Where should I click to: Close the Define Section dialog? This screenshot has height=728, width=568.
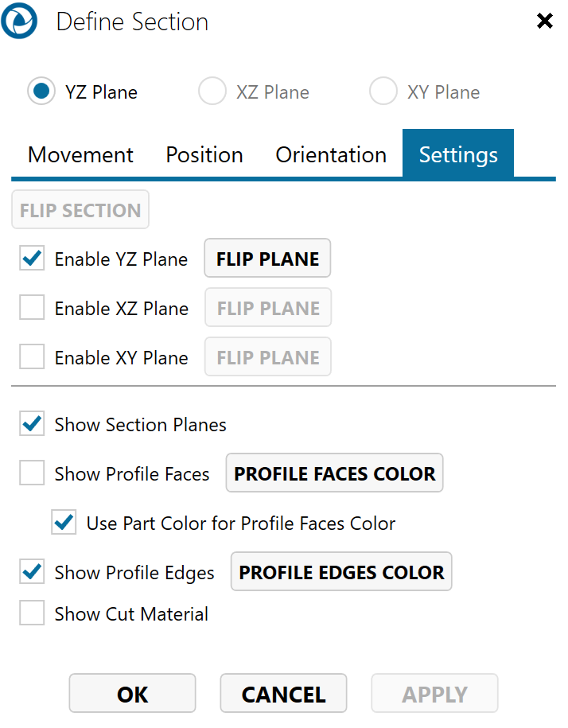545,21
